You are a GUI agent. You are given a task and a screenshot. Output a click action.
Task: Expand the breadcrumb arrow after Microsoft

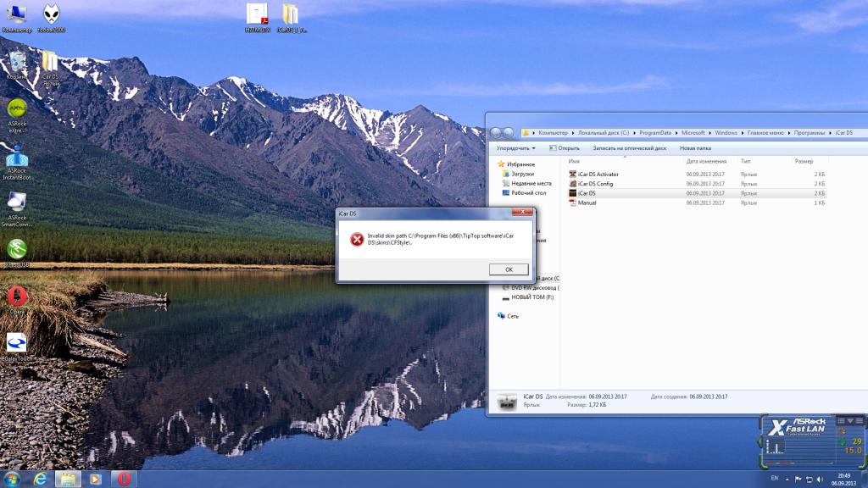pyautogui.click(x=709, y=133)
